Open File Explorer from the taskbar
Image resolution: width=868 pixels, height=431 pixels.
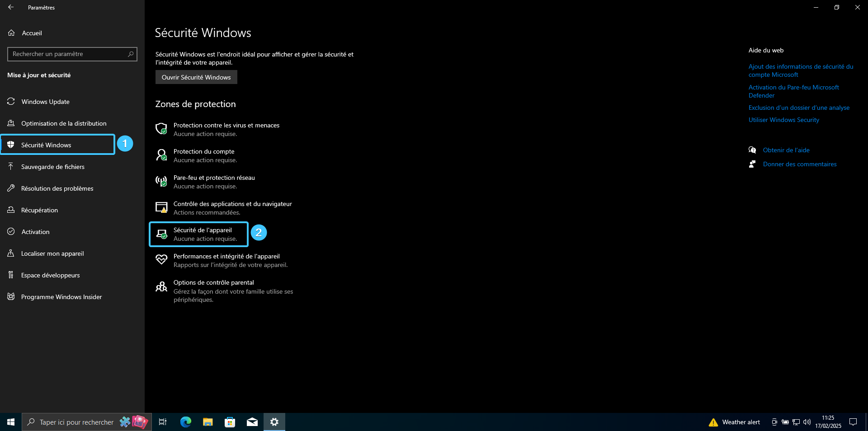click(208, 422)
